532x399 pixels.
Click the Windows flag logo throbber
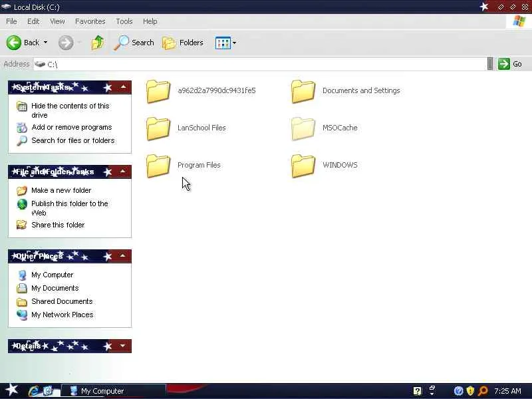tap(519, 21)
